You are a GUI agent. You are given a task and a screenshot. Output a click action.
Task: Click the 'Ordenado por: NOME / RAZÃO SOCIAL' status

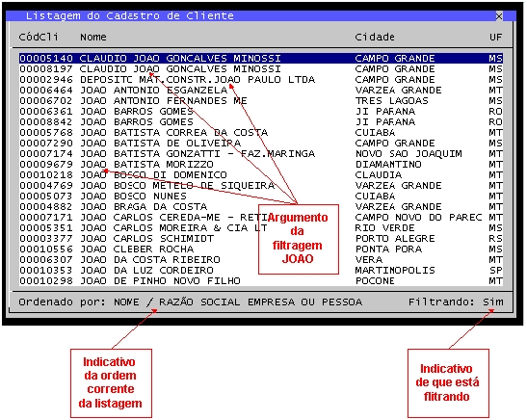[191, 302]
